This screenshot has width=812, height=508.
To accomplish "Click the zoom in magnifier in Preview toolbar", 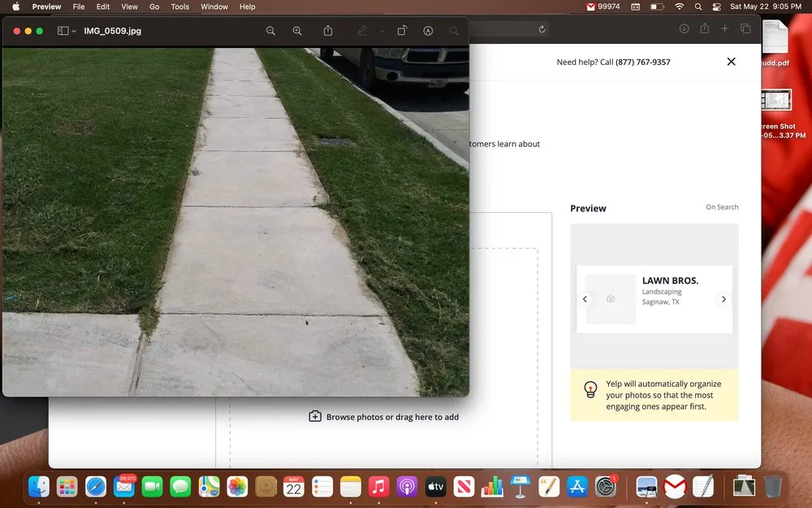I will (x=297, y=31).
